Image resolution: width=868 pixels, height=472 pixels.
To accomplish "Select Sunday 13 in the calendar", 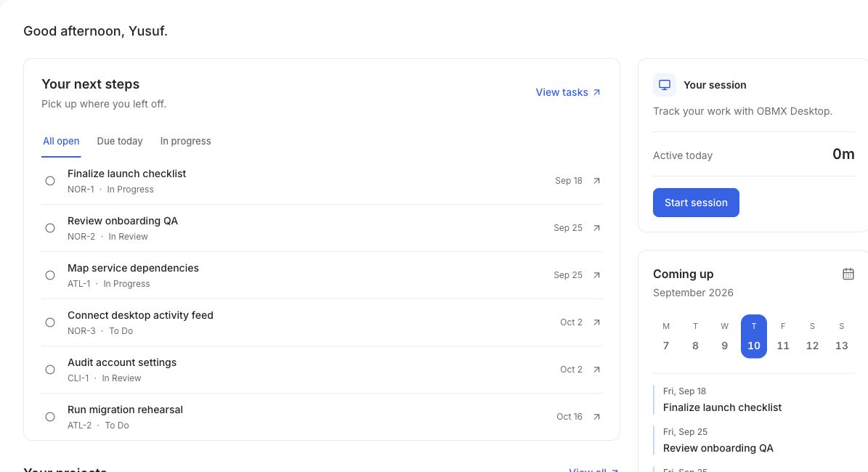I will click(841, 336).
